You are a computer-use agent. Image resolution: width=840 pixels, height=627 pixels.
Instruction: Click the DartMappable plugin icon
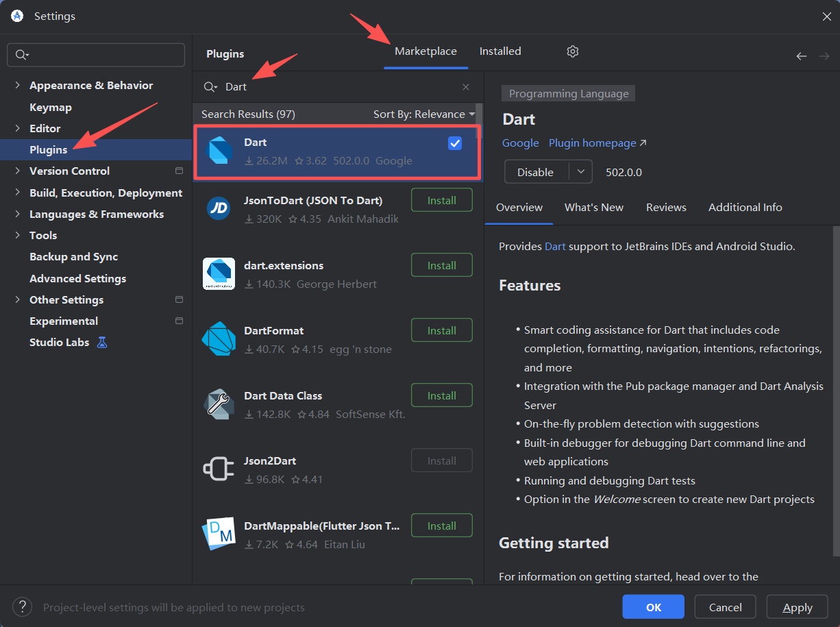[x=219, y=534]
